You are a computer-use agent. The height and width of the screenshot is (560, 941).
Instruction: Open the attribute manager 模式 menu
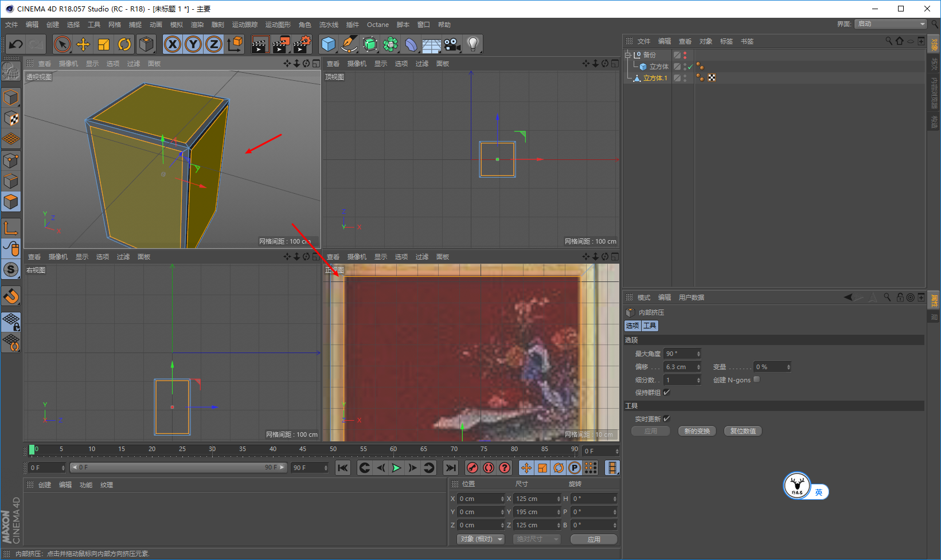tap(644, 297)
